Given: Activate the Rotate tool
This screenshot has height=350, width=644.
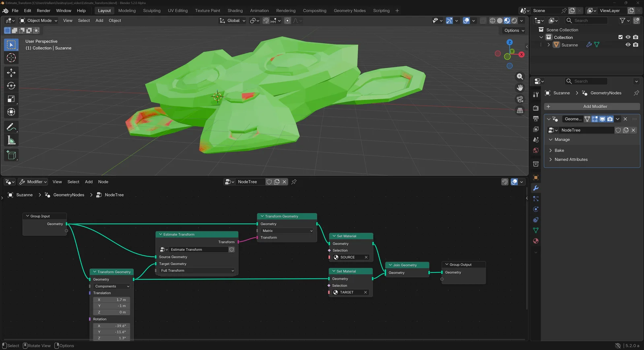Looking at the screenshot, I should 11,86.
